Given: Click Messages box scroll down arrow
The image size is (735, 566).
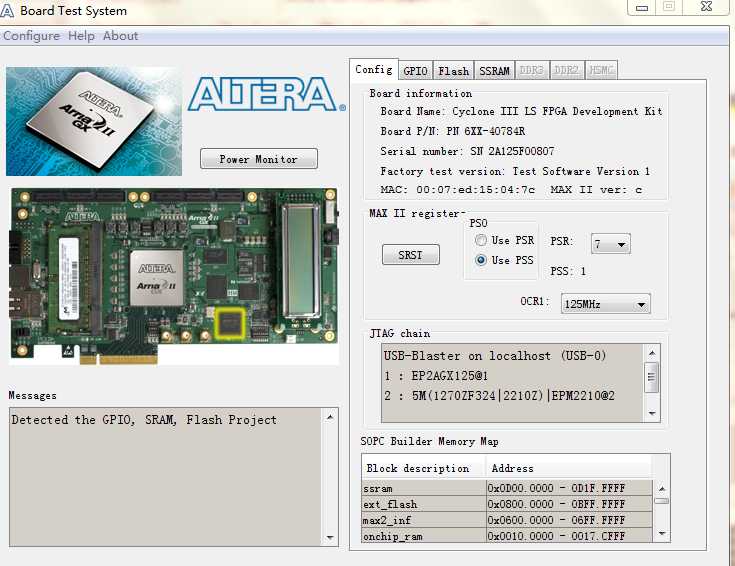Looking at the screenshot, I should 330,537.
